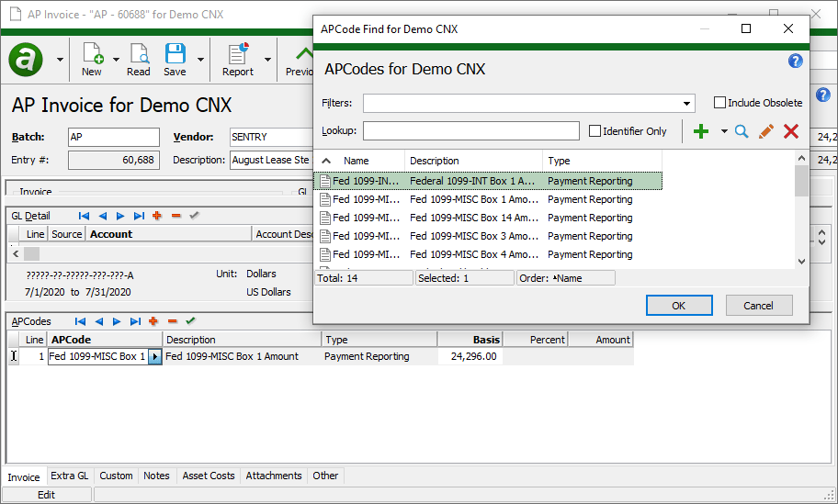The image size is (838, 504).
Task: Click the Lookup text field
Action: click(471, 131)
